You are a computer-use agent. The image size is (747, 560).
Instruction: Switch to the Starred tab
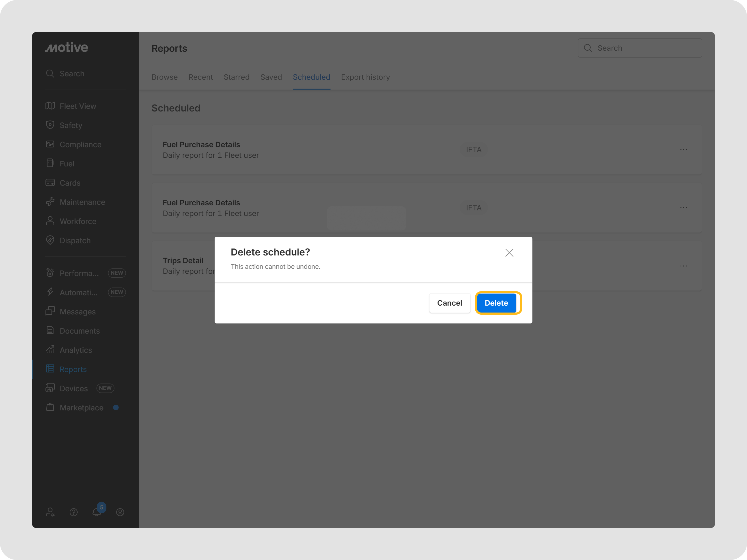tap(236, 77)
